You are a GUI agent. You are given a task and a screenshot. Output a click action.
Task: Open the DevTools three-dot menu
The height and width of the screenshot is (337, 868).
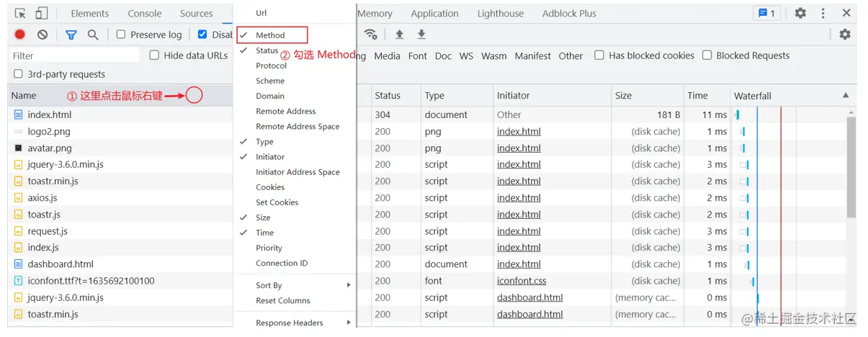pyautogui.click(x=823, y=13)
